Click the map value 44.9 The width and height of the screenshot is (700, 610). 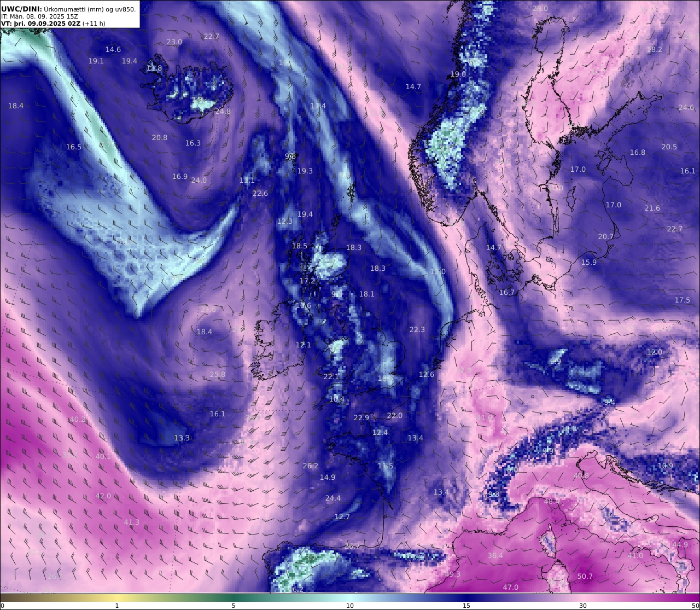pos(680,545)
